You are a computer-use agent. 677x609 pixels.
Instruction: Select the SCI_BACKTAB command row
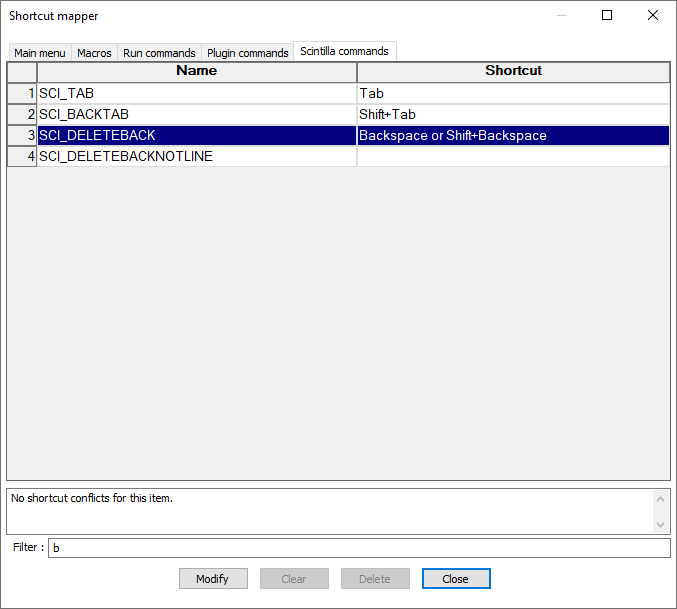coord(196,114)
